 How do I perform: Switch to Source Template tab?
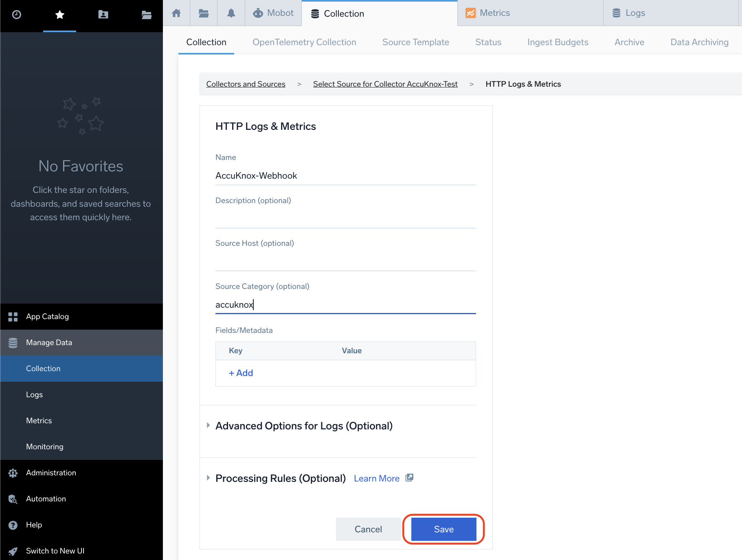(415, 42)
